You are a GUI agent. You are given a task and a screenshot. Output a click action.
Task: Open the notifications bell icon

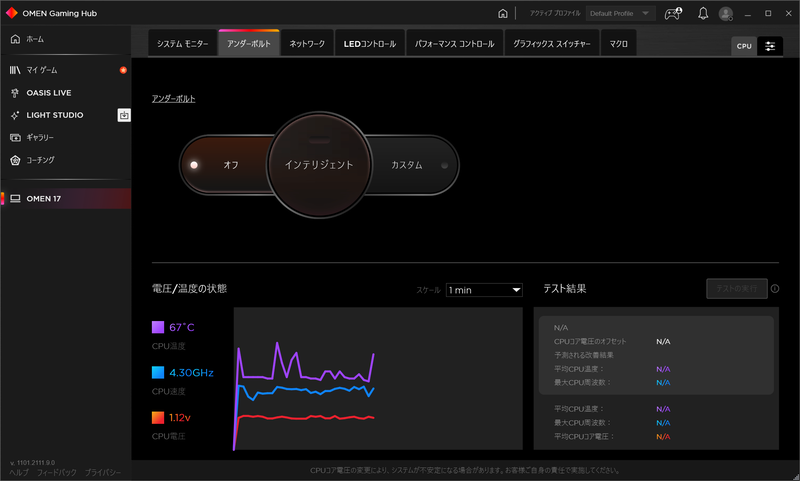(x=703, y=13)
